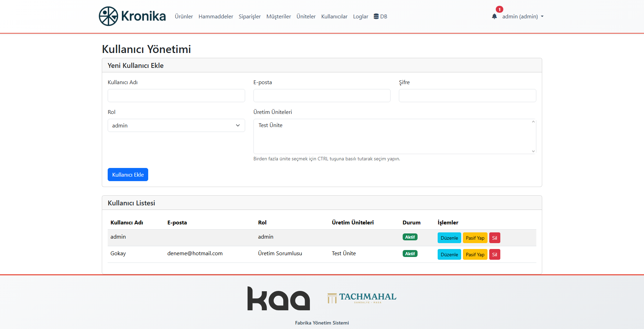Navigate to the Siparişler page
Viewport: 644px width, 329px height.
(x=250, y=16)
